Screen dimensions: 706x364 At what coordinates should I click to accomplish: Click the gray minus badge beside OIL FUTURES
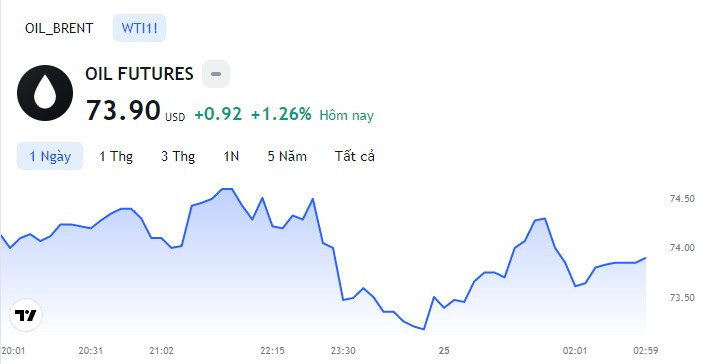coord(216,74)
